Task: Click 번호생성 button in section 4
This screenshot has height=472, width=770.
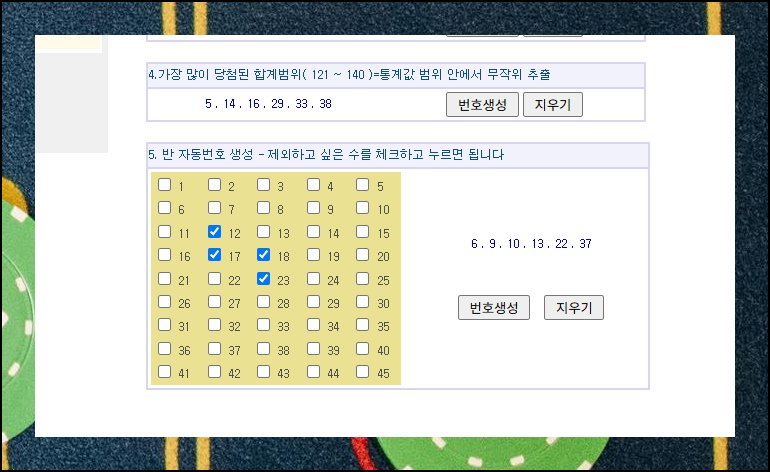Action: [482, 105]
